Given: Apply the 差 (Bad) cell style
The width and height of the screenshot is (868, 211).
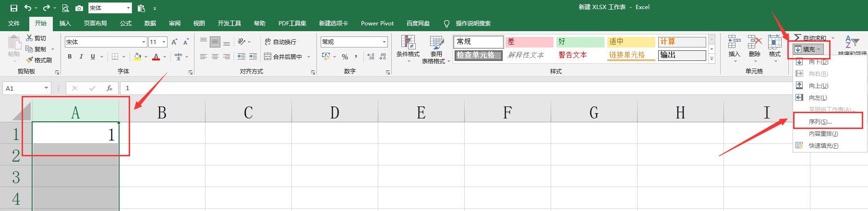Looking at the screenshot, I should tap(529, 42).
